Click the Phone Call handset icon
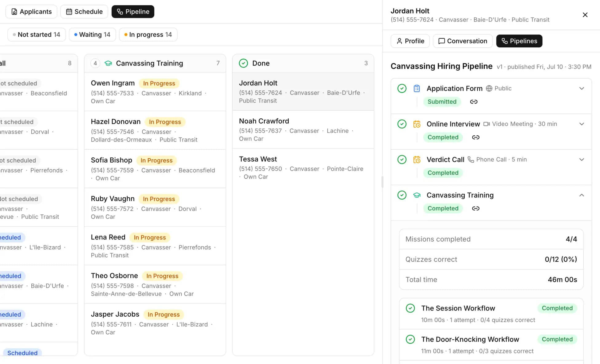600x364 pixels. 471,160
